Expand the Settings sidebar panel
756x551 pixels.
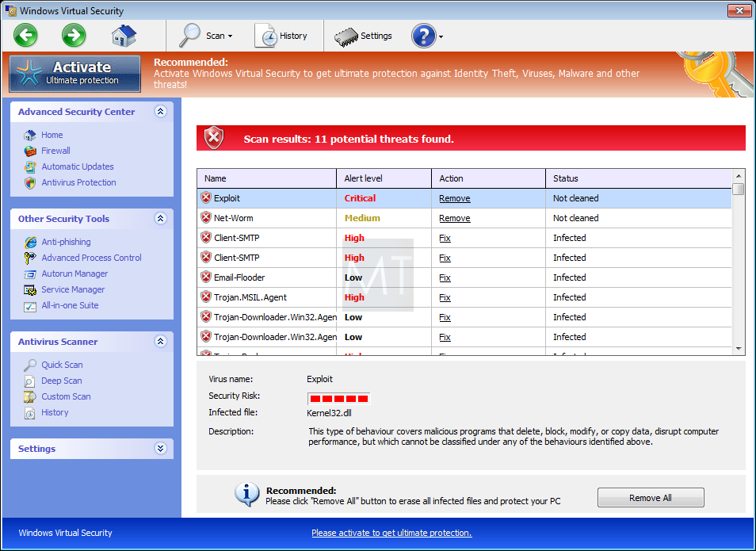pyautogui.click(x=161, y=449)
